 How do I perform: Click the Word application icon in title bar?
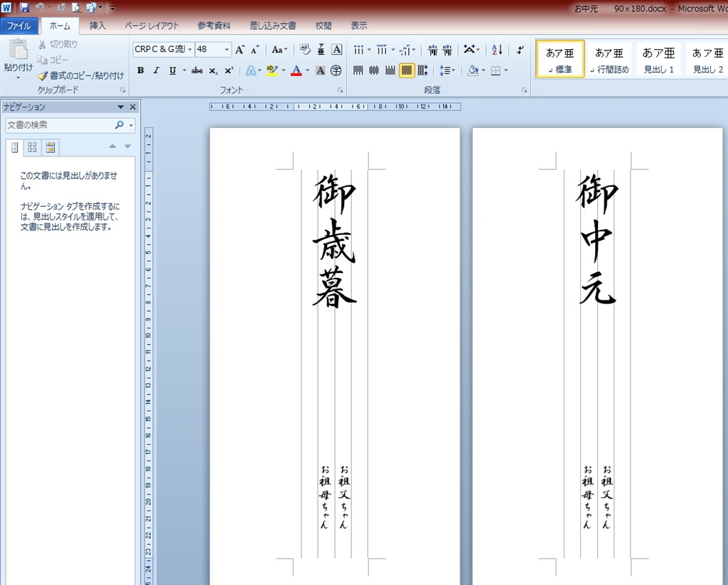(x=6, y=7)
